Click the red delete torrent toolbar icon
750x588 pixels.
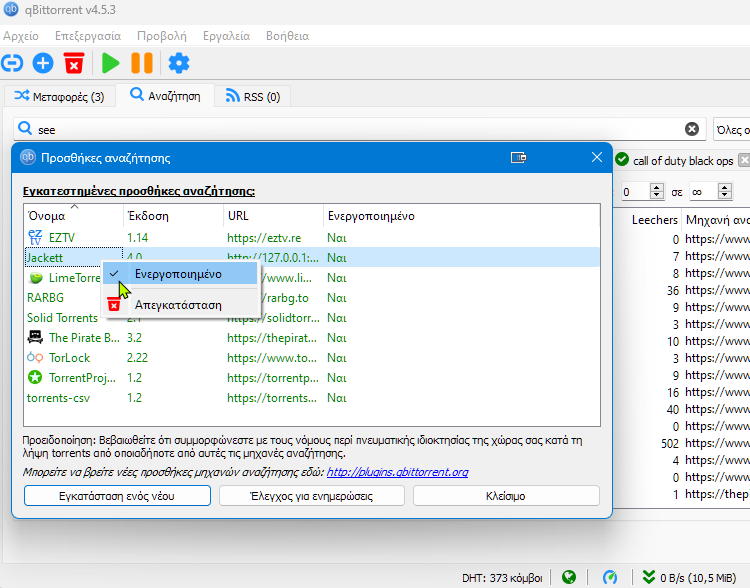pos(74,63)
